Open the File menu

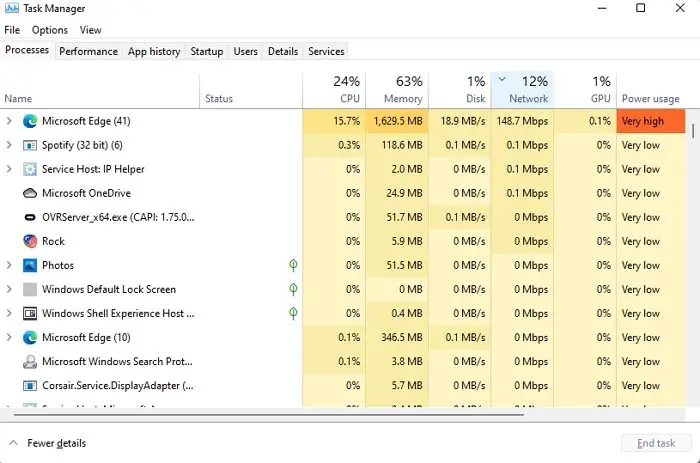pyautogui.click(x=12, y=30)
